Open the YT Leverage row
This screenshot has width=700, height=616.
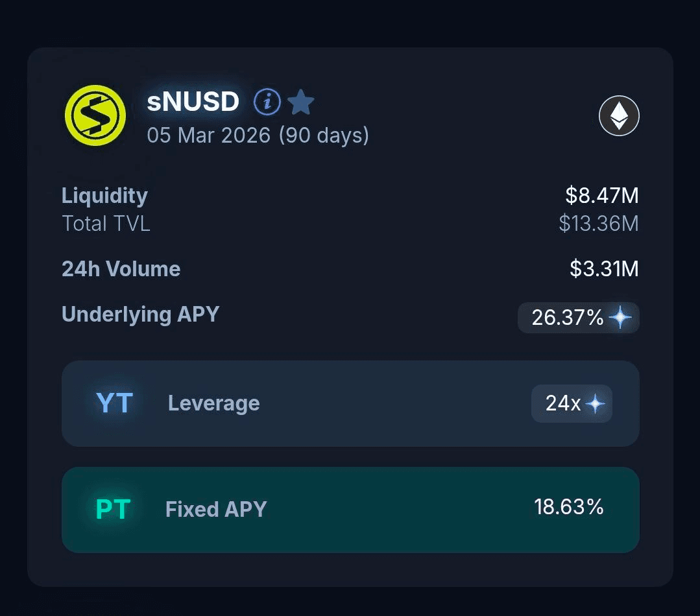[350, 403]
